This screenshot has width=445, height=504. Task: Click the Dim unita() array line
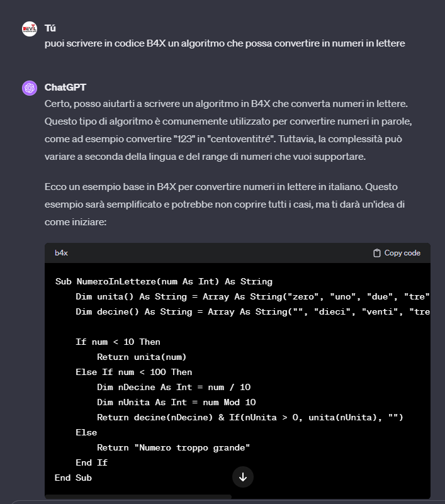pos(252,296)
